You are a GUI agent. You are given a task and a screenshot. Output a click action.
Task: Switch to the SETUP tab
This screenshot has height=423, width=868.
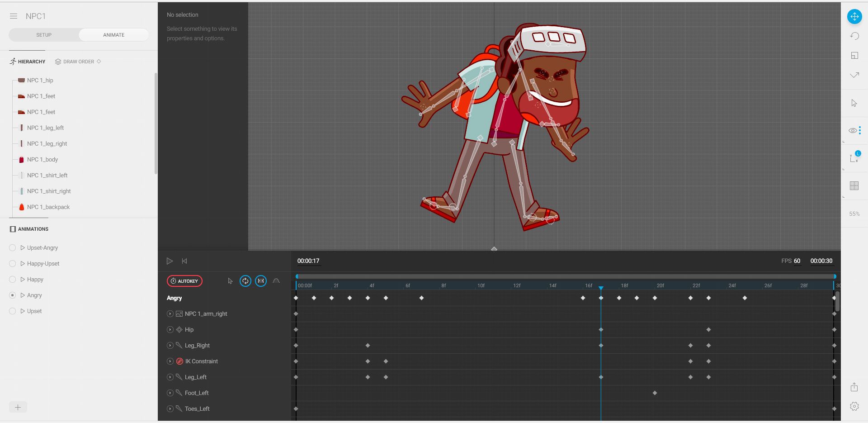pos(44,35)
